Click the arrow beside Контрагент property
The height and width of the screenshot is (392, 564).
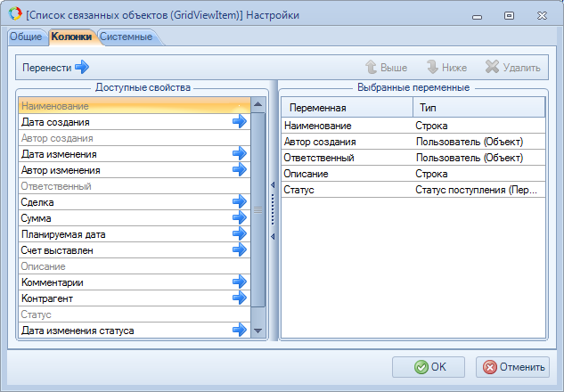239,298
